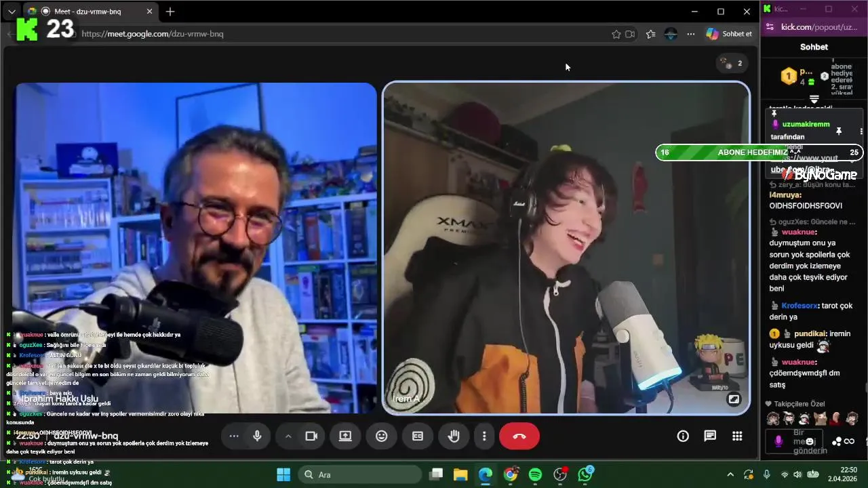The width and height of the screenshot is (868, 488).
Task: Click the taskbar Ara search box
Action: click(360, 474)
